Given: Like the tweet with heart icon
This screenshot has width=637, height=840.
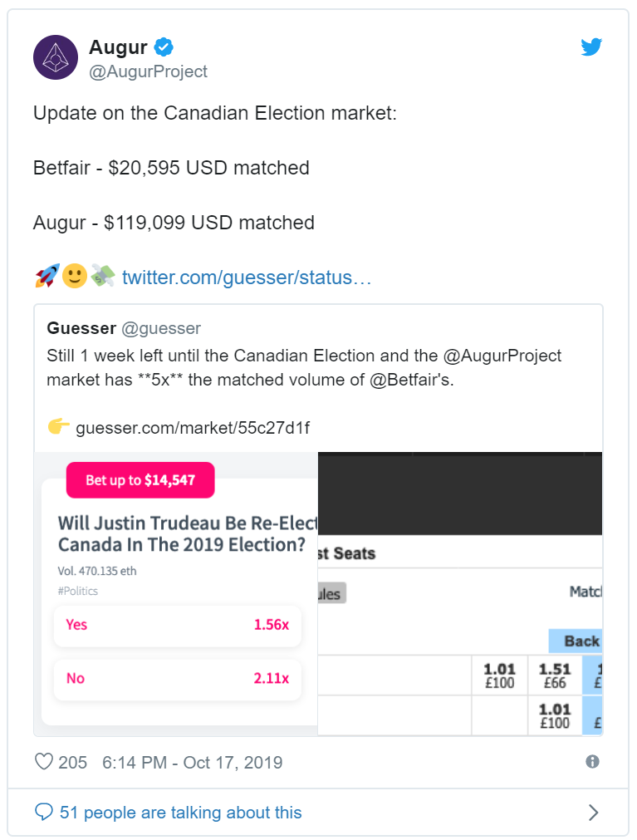Looking at the screenshot, I should [44, 762].
